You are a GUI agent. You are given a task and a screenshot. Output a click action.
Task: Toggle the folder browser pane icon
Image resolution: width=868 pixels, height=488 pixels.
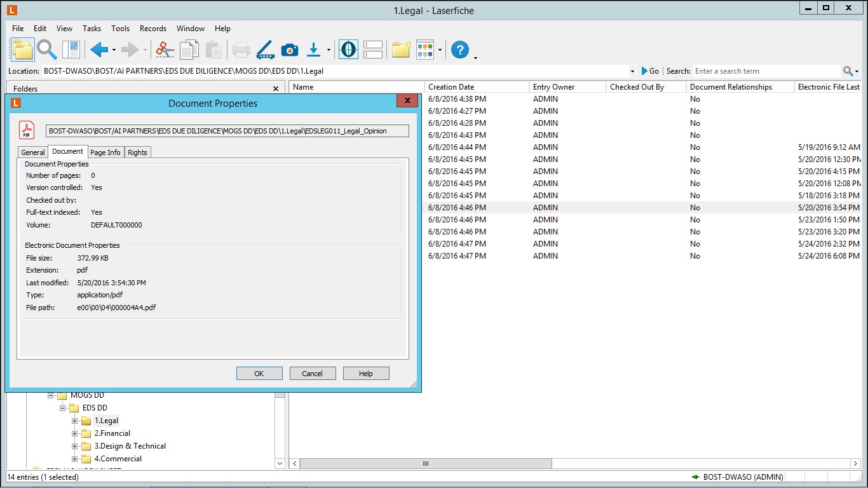(22, 50)
